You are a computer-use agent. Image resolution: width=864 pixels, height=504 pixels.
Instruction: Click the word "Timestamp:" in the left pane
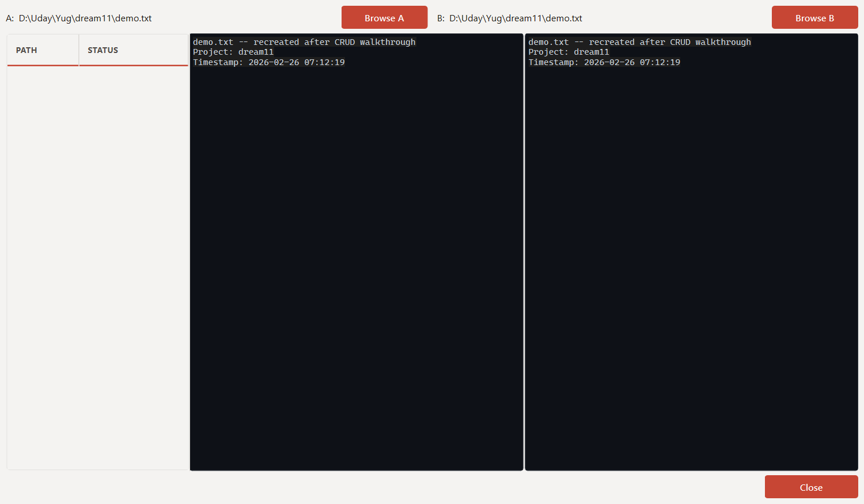[218, 62]
